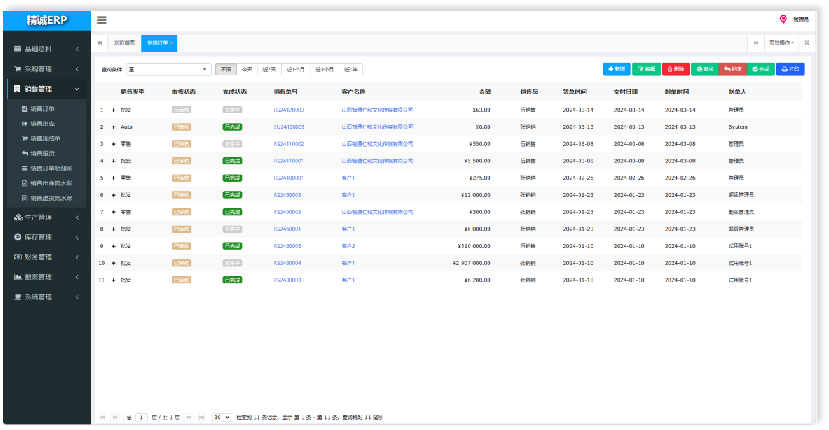Click the green Audit button beside Delete
Image resolution: width=829 pixels, height=430 pixels.
(705, 69)
